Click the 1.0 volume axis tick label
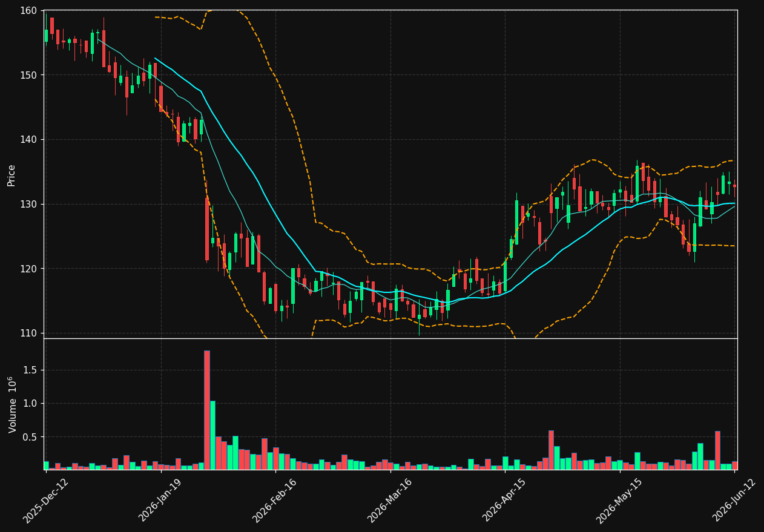 coord(31,403)
